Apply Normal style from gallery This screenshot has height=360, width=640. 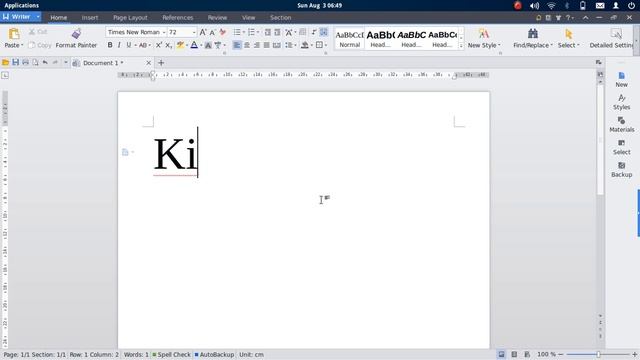[x=350, y=39]
